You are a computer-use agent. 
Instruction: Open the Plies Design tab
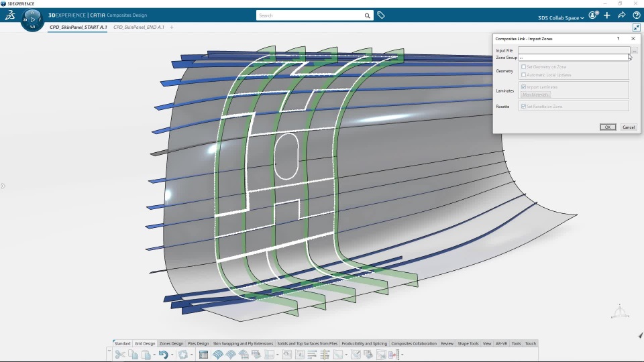coord(198,343)
